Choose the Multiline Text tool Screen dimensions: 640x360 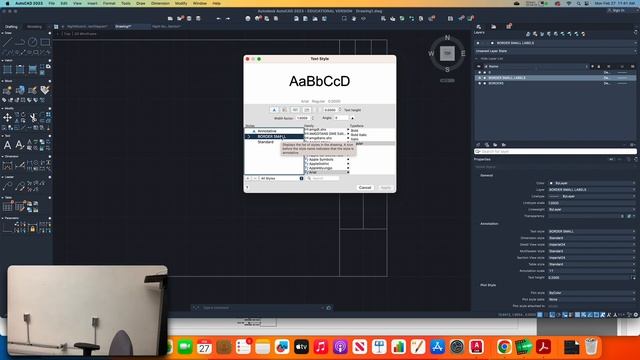point(7,145)
